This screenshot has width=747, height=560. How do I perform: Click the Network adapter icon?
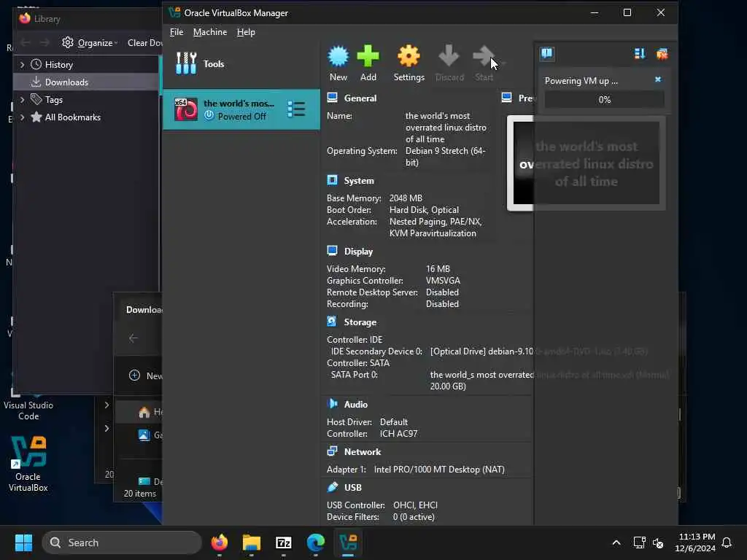click(x=333, y=451)
